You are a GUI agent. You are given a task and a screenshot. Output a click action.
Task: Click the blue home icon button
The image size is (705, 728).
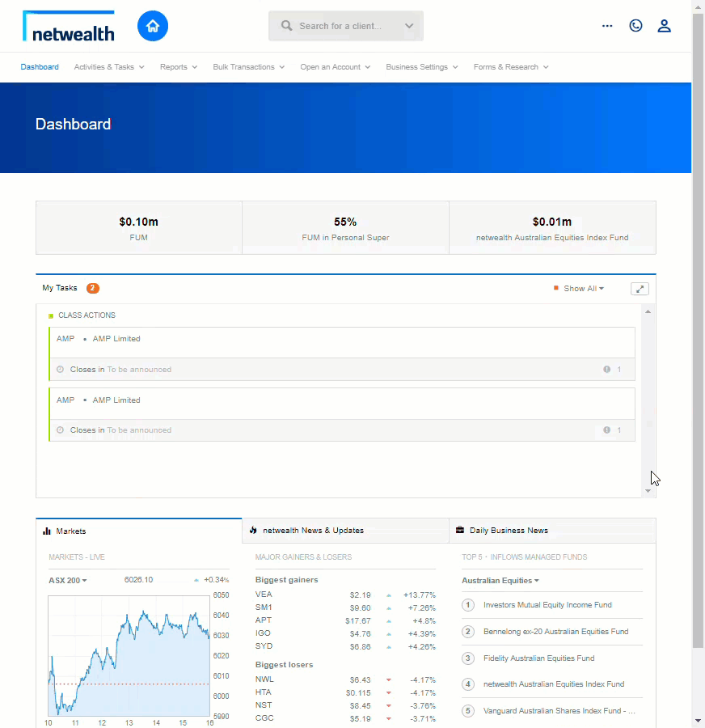[153, 26]
